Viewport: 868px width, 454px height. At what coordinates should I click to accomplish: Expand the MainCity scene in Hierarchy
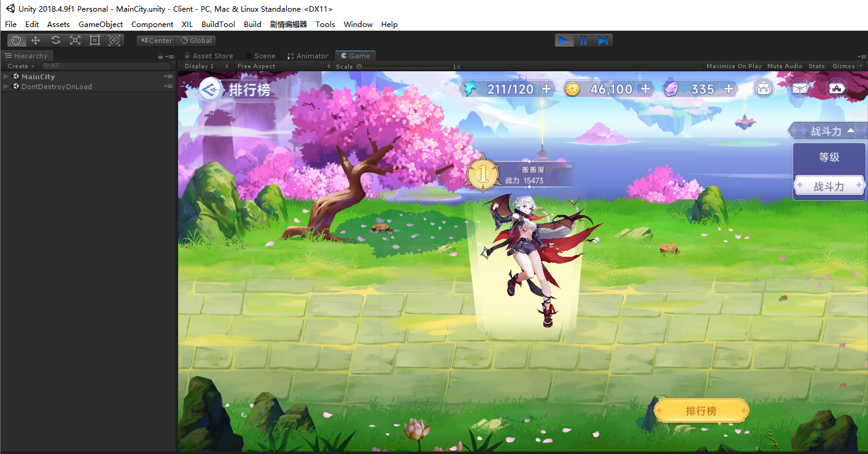[x=6, y=77]
